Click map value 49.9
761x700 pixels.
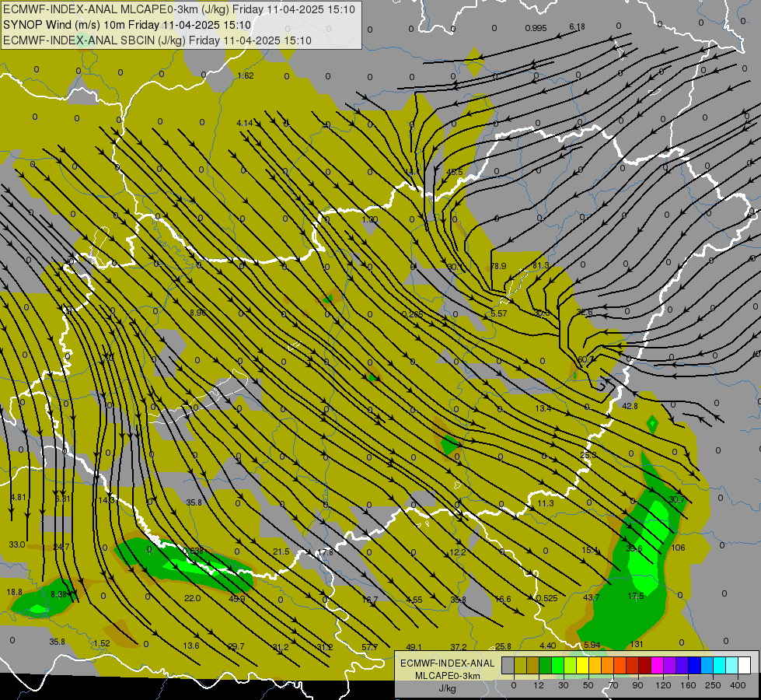[x=237, y=599]
